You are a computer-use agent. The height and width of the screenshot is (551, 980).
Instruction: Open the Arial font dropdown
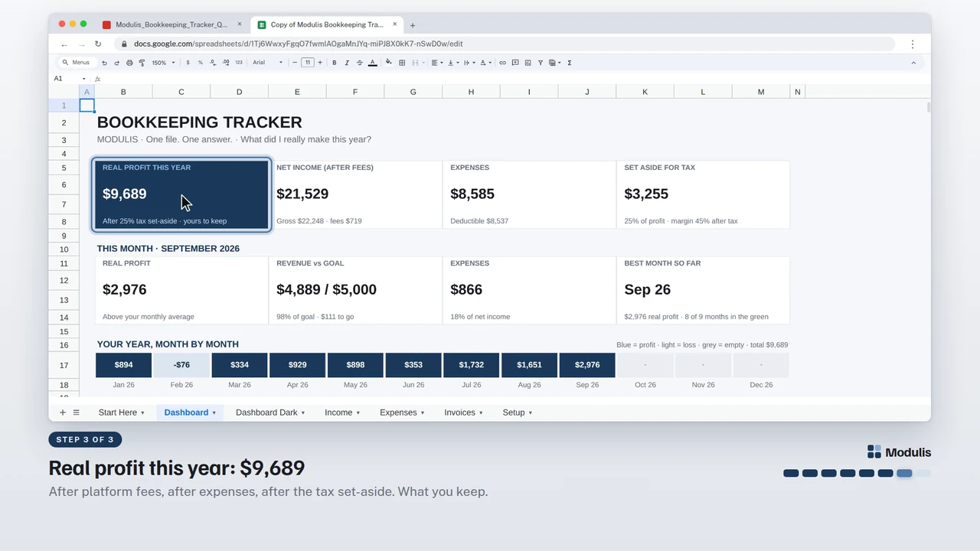tap(267, 63)
